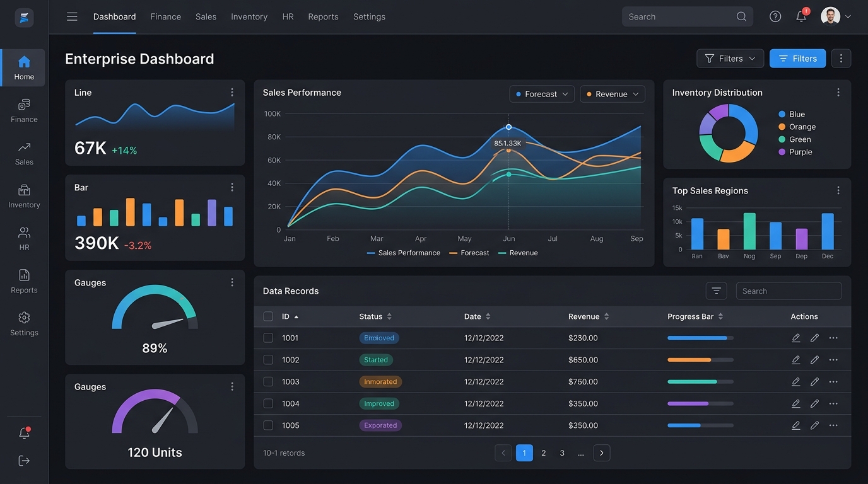The height and width of the screenshot is (484, 868).
Task: Open HR in the sidebar
Action: tap(24, 239)
